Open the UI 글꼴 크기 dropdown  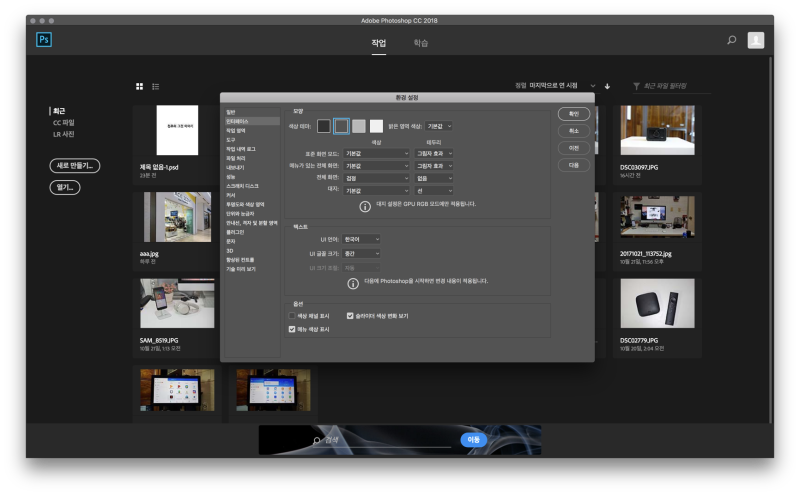(361, 253)
